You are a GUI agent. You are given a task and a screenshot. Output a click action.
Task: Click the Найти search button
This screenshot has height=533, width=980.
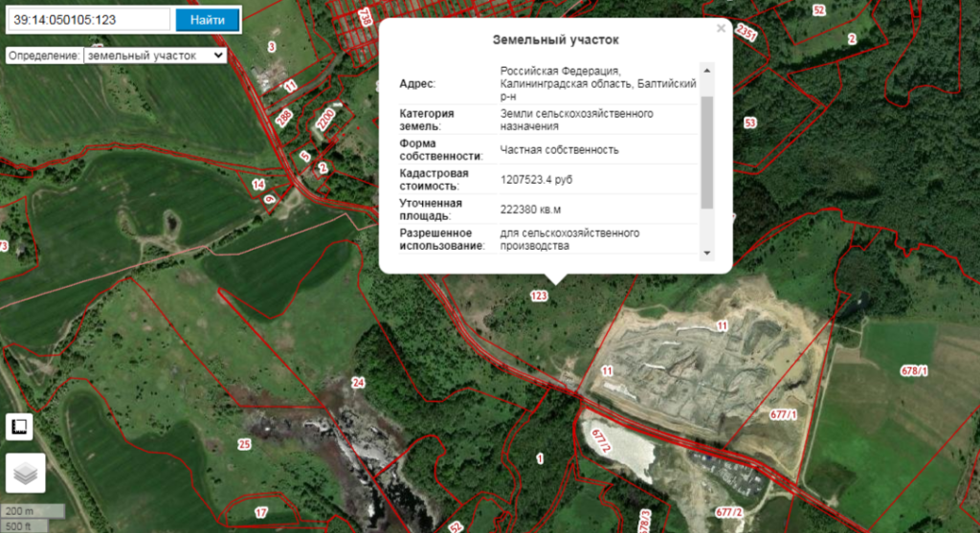pos(208,19)
